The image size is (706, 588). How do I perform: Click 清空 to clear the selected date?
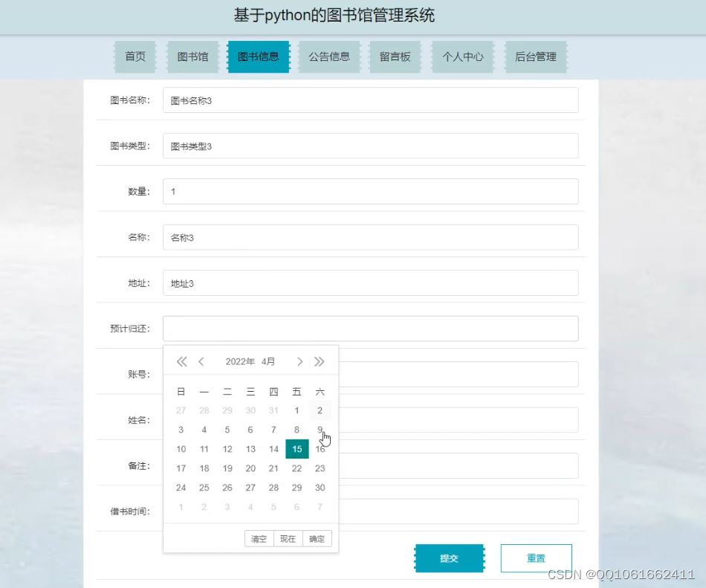259,538
